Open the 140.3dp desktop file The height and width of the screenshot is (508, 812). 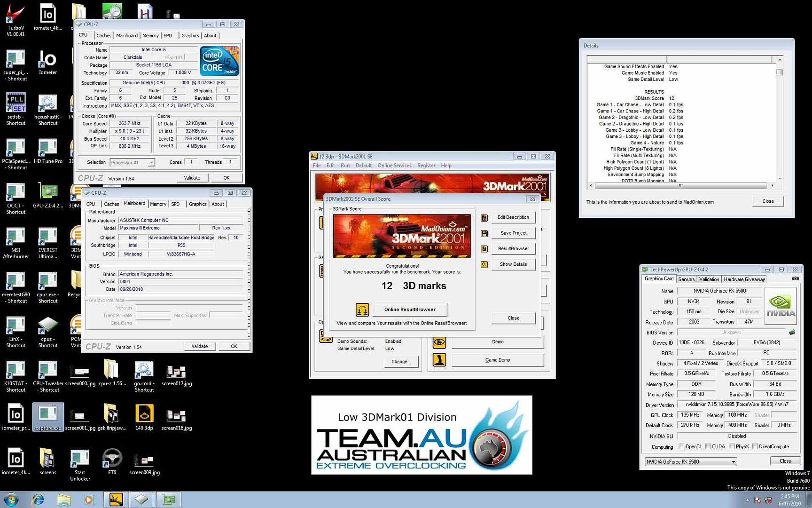click(144, 416)
